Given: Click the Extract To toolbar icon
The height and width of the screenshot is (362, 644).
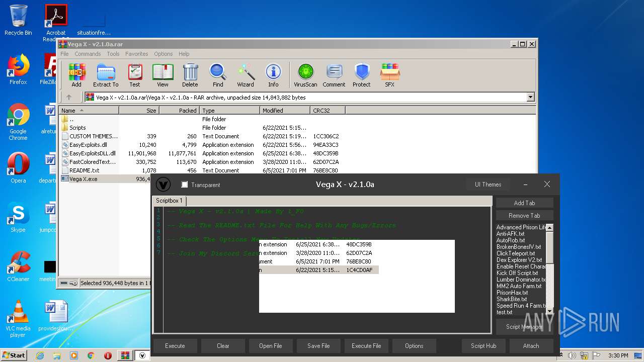Looking at the screenshot, I should coord(106,75).
